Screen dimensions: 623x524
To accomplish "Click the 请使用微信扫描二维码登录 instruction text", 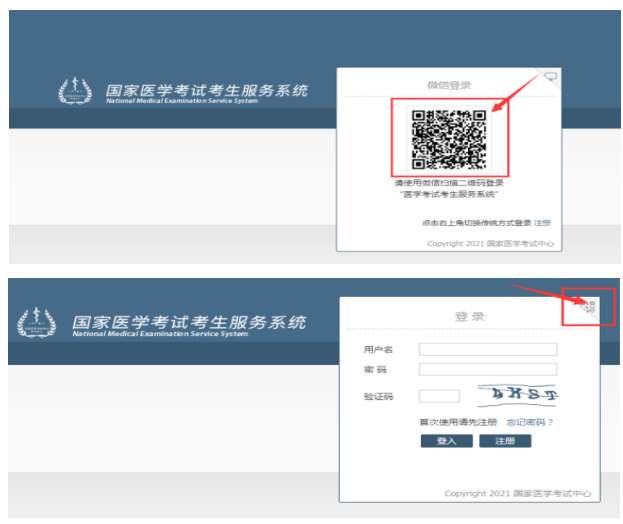I will 449,184.
